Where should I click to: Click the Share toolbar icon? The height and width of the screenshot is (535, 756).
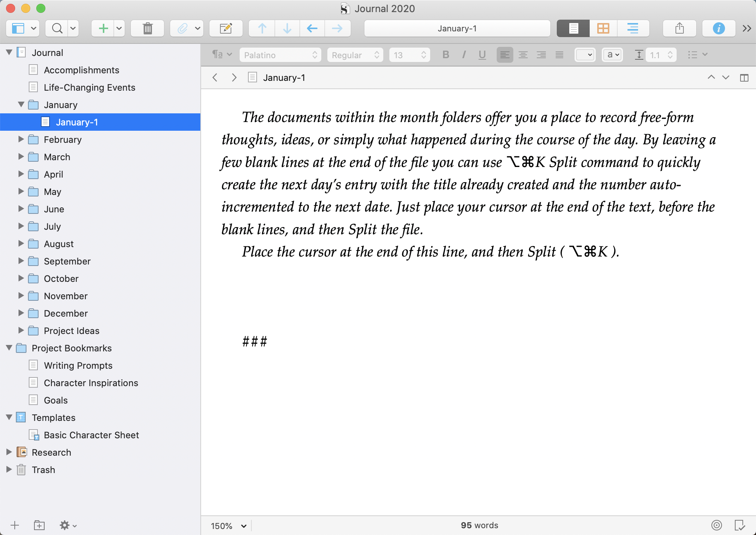pos(680,28)
